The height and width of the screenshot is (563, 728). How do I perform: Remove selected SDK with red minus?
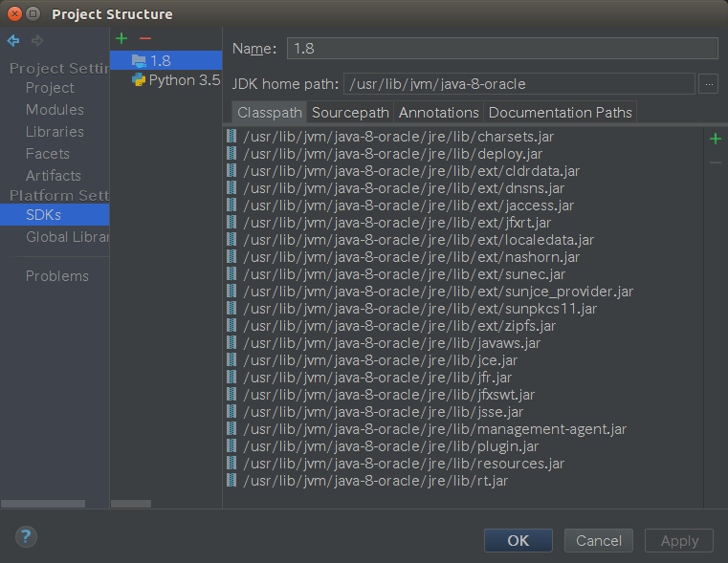145,38
